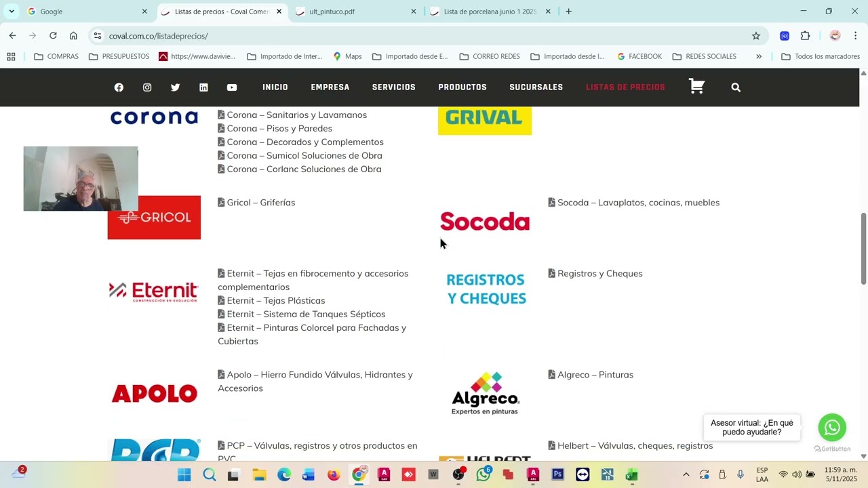The width and height of the screenshot is (868, 488).
Task: Launch Microsoft Edge from taskbar
Action: [x=284, y=475]
